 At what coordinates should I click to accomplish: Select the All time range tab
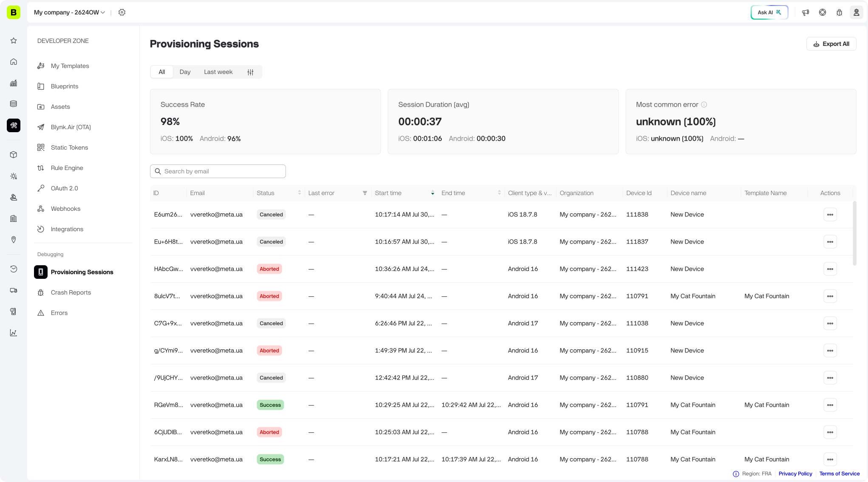(x=162, y=72)
